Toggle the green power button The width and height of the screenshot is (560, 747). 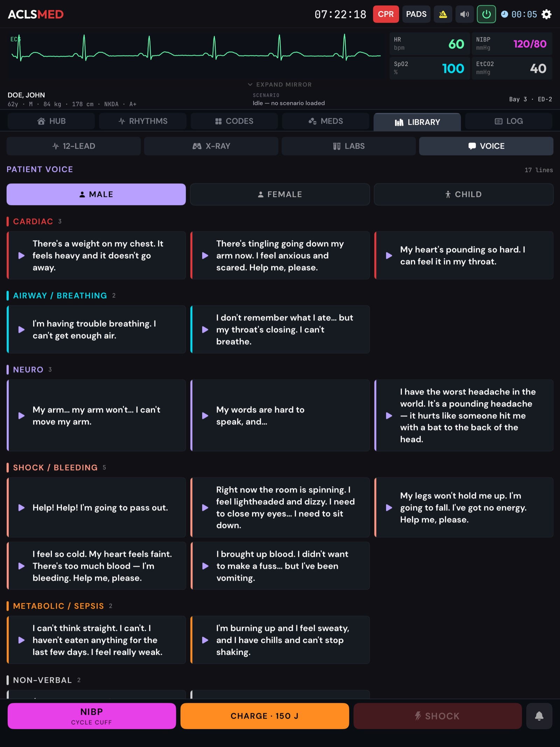[486, 14]
